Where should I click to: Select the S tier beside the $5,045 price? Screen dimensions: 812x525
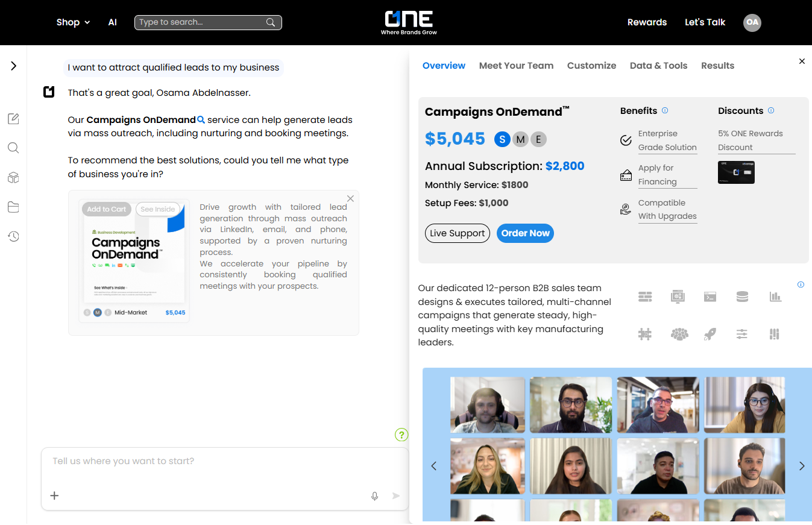point(502,139)
